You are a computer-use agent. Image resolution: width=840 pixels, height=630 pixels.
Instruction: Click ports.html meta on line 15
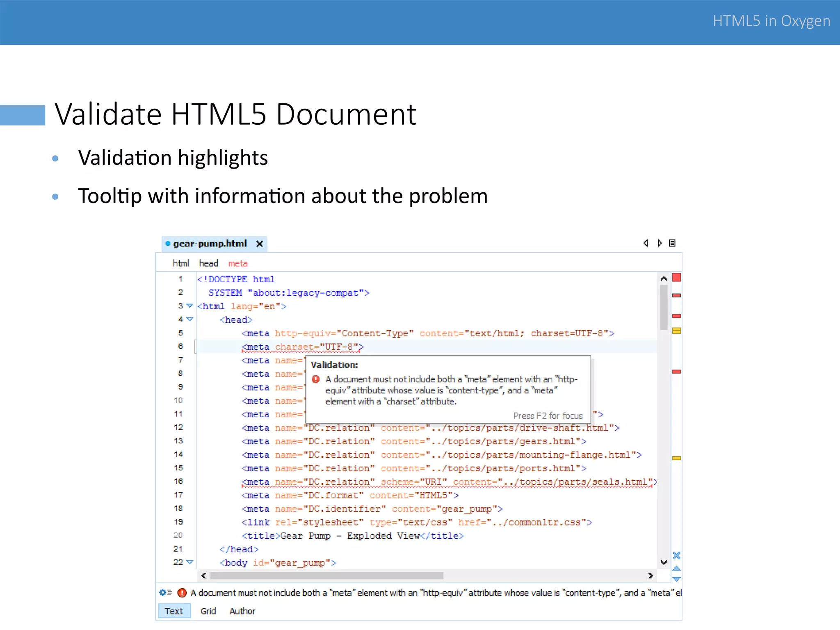point(414,468)
